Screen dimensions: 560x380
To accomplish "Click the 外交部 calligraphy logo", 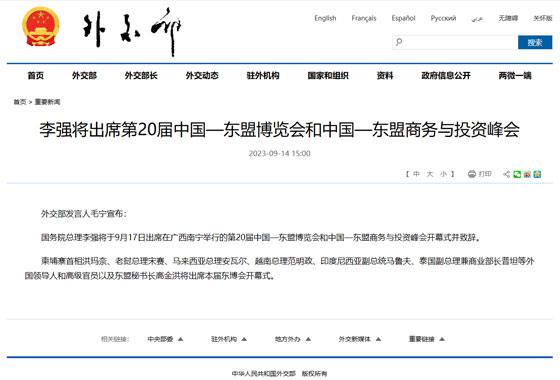I will point(132,31).
